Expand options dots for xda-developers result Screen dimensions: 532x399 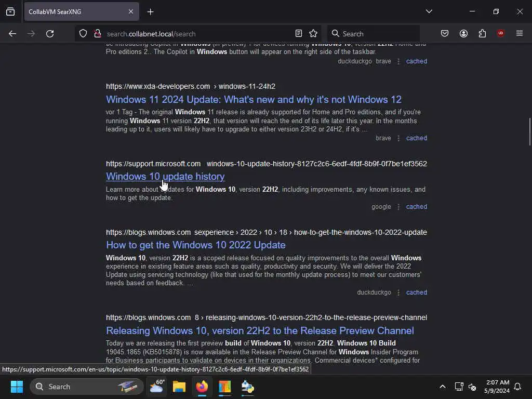point(398,138)
